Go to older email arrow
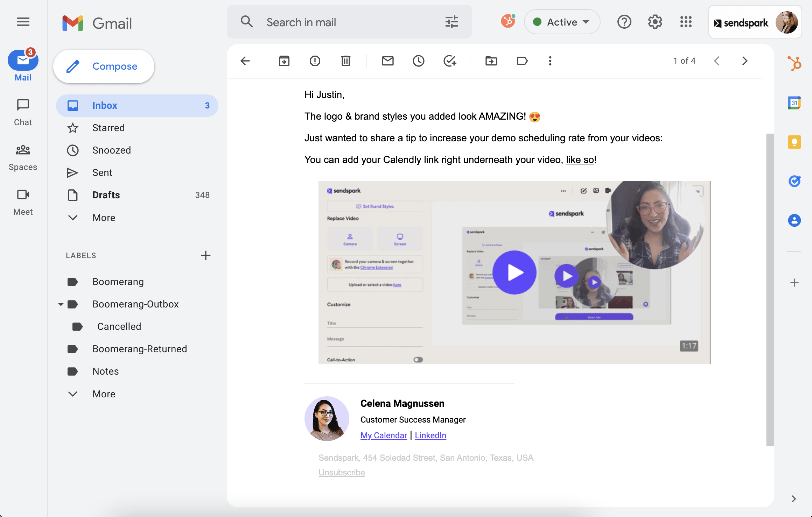Image resolution: width=812 pixels, height=517 pixels. 745,61
